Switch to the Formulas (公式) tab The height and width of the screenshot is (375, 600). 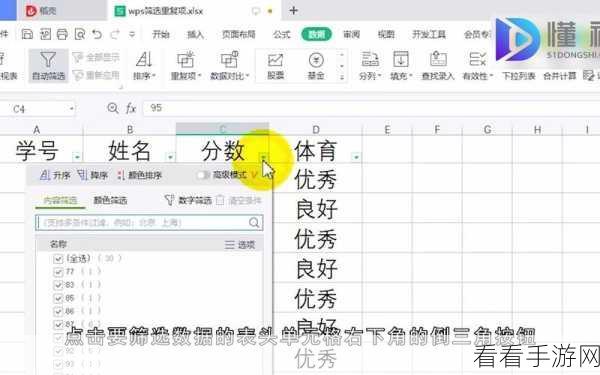point(282,34)
